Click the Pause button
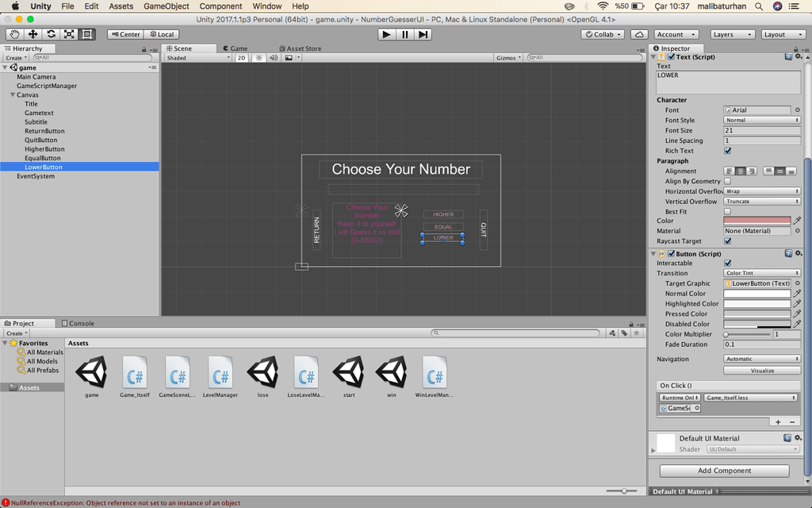Viewport: 812px width, 508px height. (x=404, y=34)
